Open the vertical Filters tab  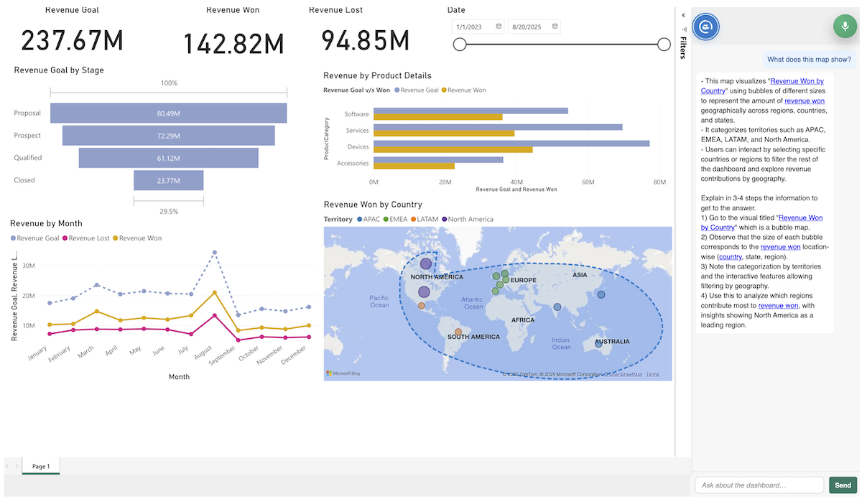coord(682,49)
